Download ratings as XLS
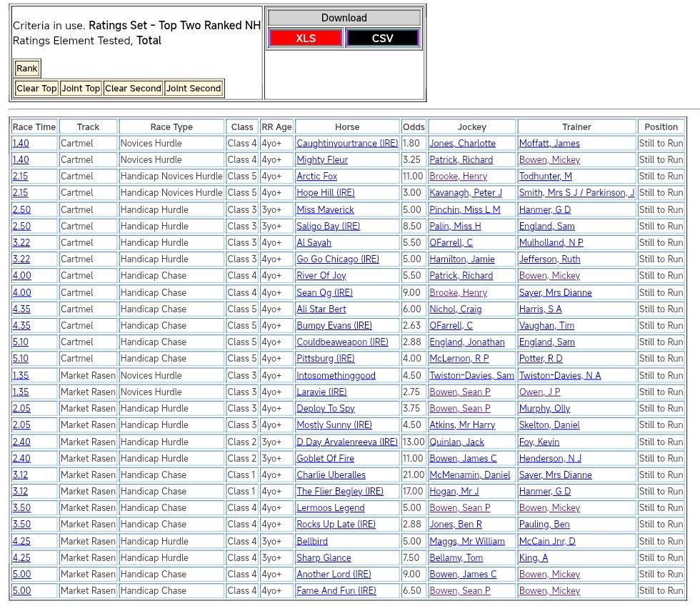 [x=306, y=39]
